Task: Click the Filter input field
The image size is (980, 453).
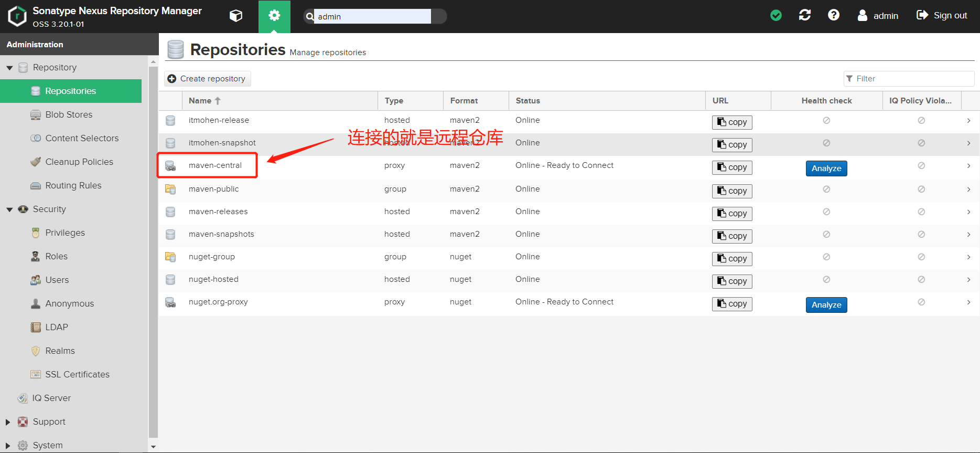Action: (909, 79)
